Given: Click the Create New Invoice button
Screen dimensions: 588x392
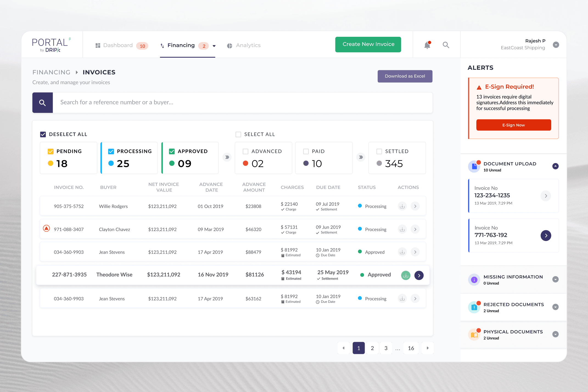Looking at the screenshot, I should click(368, 44).
